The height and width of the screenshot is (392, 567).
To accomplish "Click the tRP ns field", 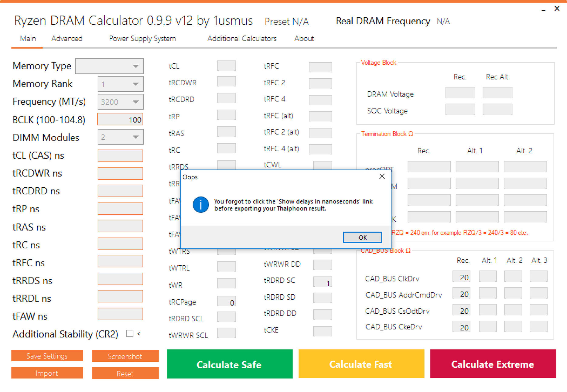I will [120, 209].
